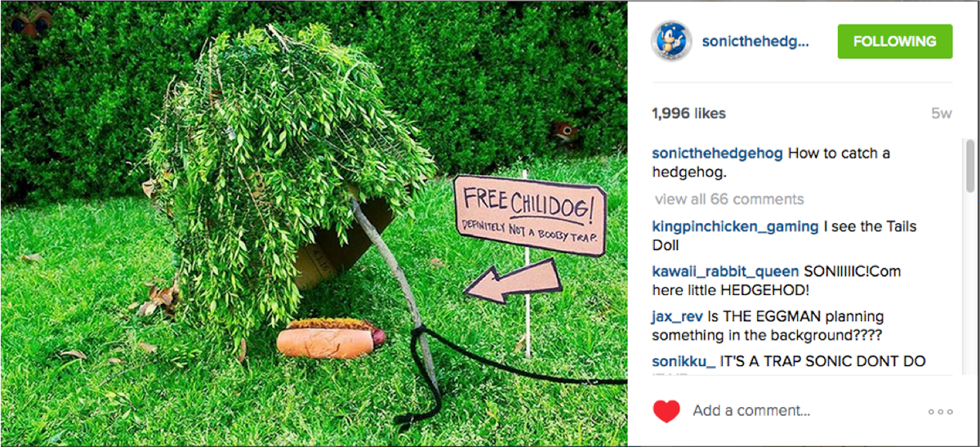Open sonikku_ commenter profile
Image resolution: width=980 pixels, height=447 pixels.
pyautogui.click(x=684, y=361)
